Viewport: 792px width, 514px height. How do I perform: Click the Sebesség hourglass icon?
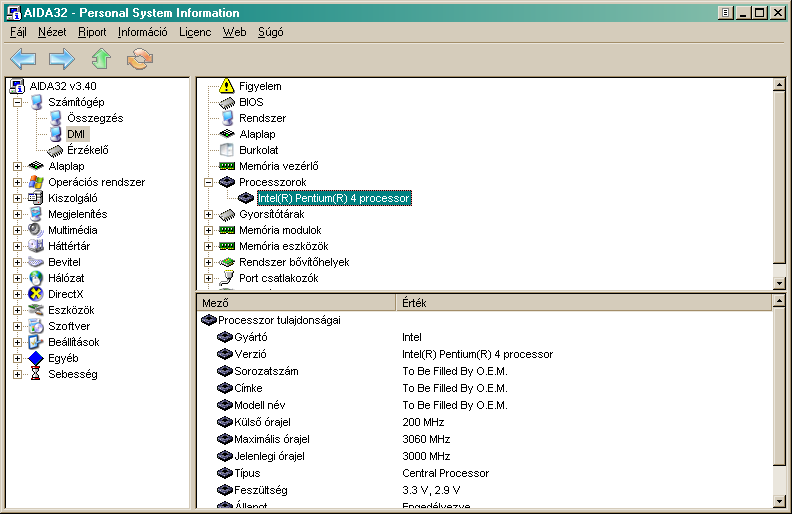tap(35, 374)
